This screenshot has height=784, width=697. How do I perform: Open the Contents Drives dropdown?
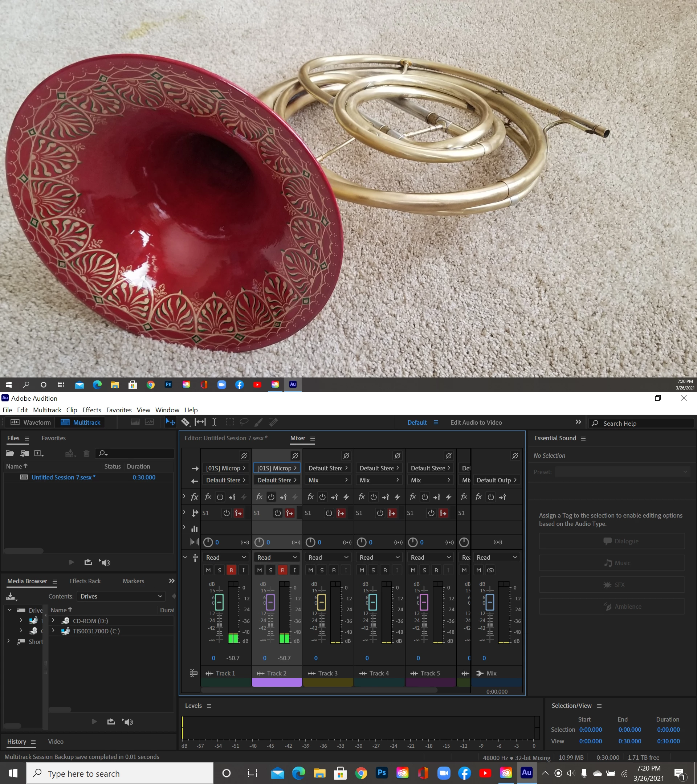click(x=121, y=596)
